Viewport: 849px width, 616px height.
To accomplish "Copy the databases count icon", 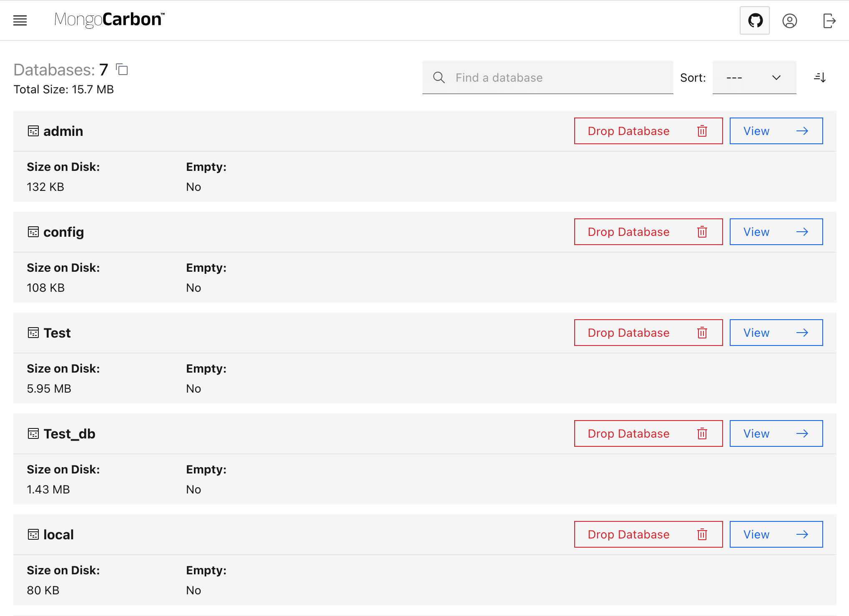I will coord(122,70).
